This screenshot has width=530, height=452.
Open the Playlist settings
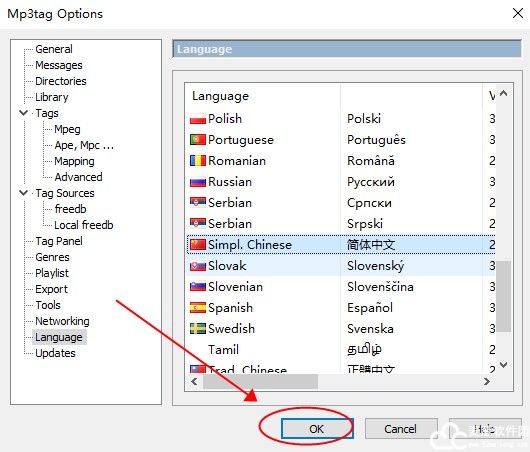pyautogui.click(x=52, y=273)
